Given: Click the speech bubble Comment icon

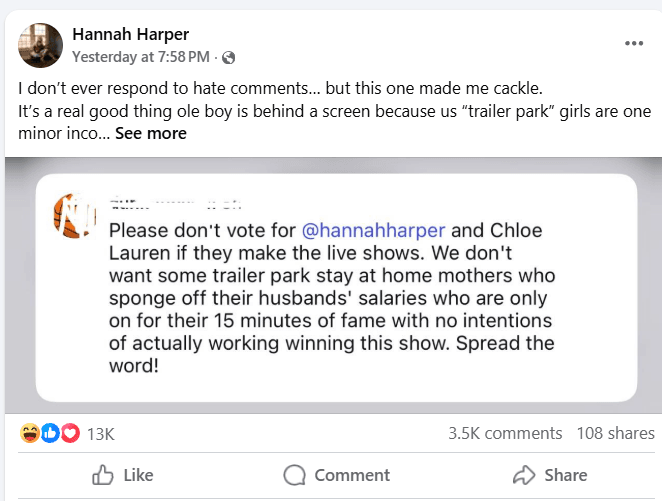Looking at the screenshot, I should coord(295,475).
